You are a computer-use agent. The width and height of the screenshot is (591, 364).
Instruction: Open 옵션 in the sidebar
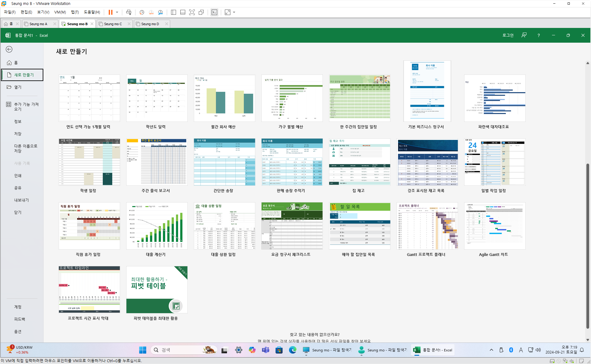(x=18, y=331)
